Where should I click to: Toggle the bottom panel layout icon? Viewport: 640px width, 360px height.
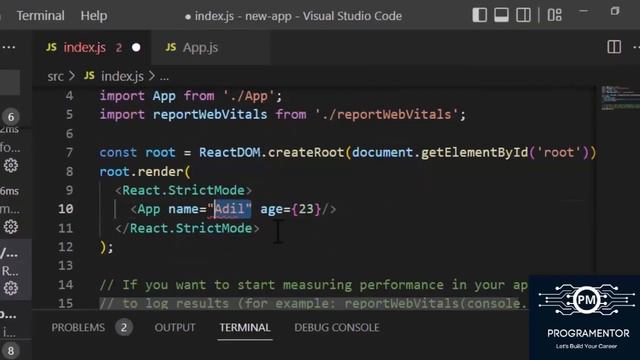pyautogui.click(x=501, y=15)
